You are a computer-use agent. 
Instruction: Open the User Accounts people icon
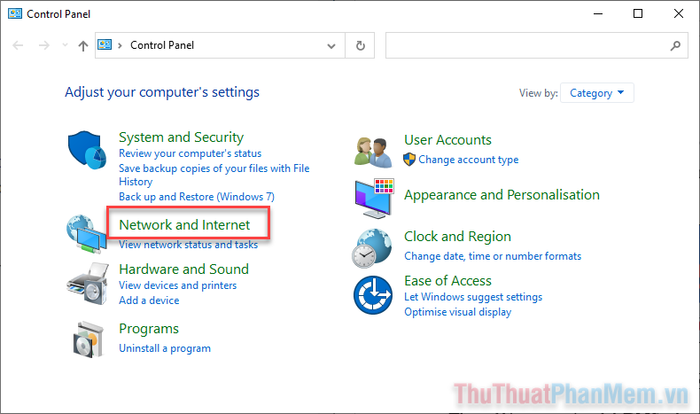[373, 152]
